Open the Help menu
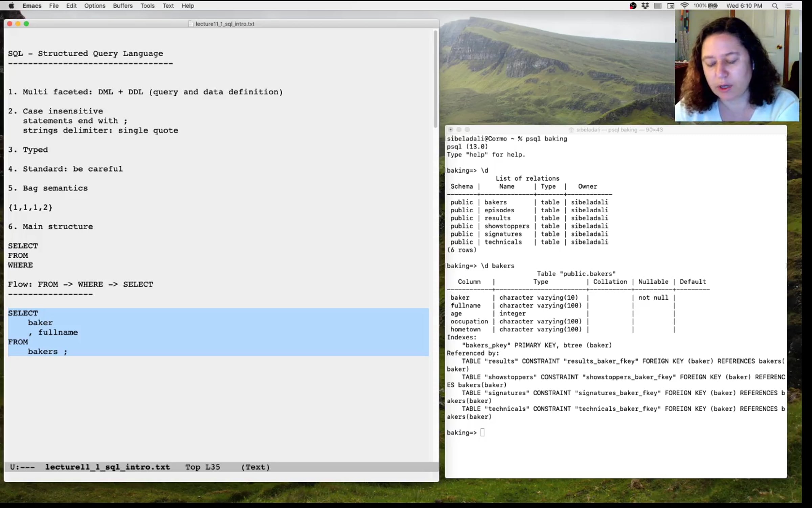The height and width of the screenshot is (508, 812). coord(188,6)
